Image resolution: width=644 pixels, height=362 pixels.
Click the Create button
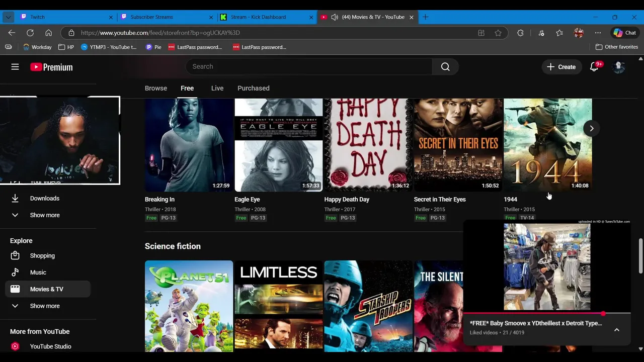[x=561, y=67]
